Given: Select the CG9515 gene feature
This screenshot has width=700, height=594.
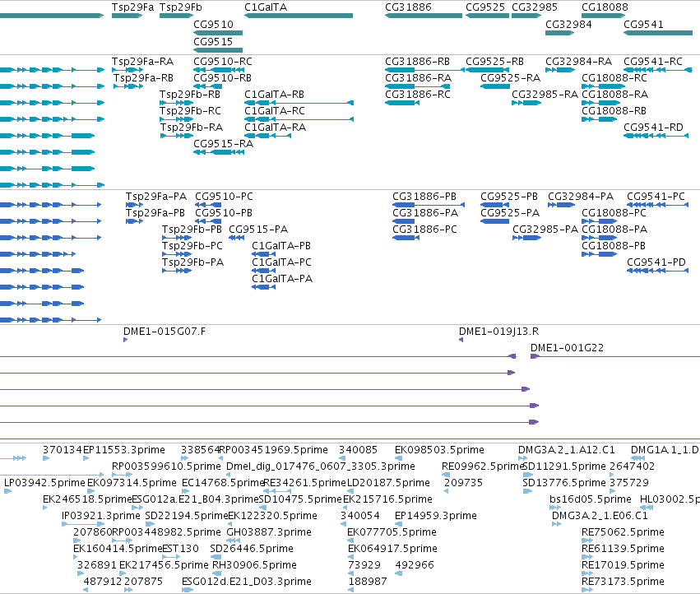Looking at the screenshot, I should pos(218,49).
